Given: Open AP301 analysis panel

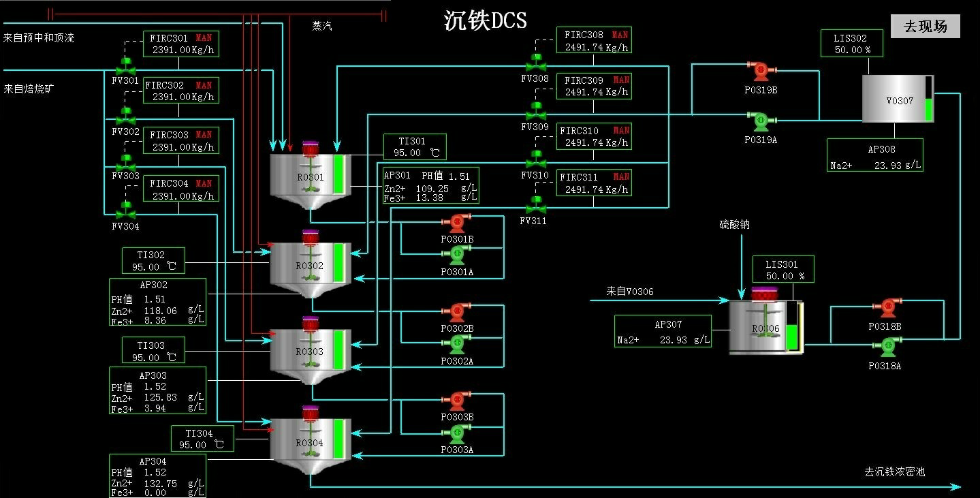Looking at the screenshot, I should 430,186.
